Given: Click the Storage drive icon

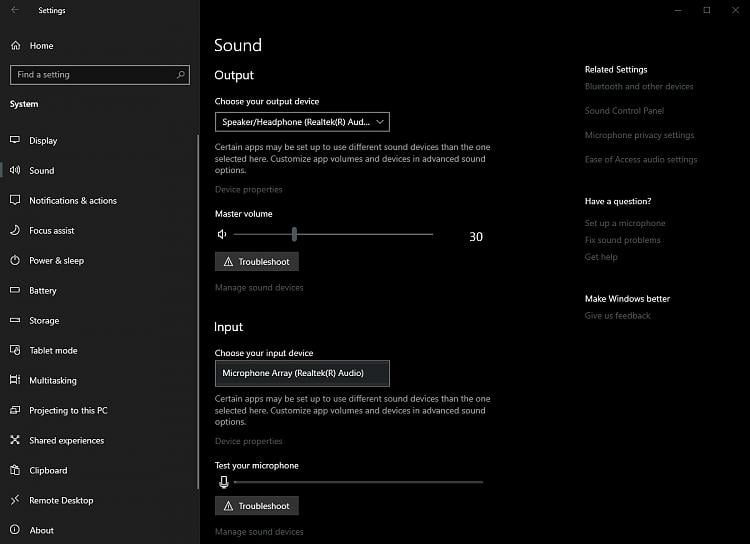Looking at the screenshot, I should click(x=15, y=320).
